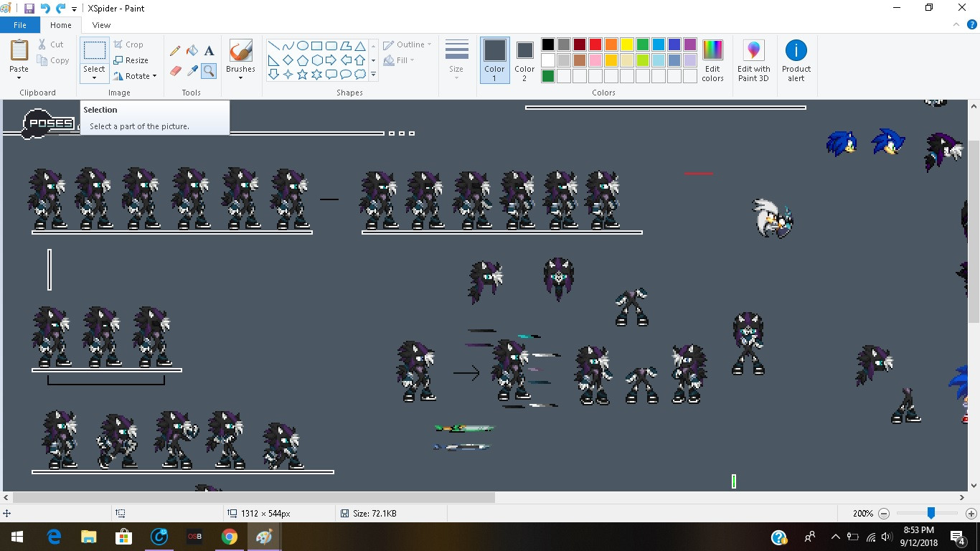Choose the Curve shape
The height and width of the screenshot is (551, 980).
click(x=288, y=46)
